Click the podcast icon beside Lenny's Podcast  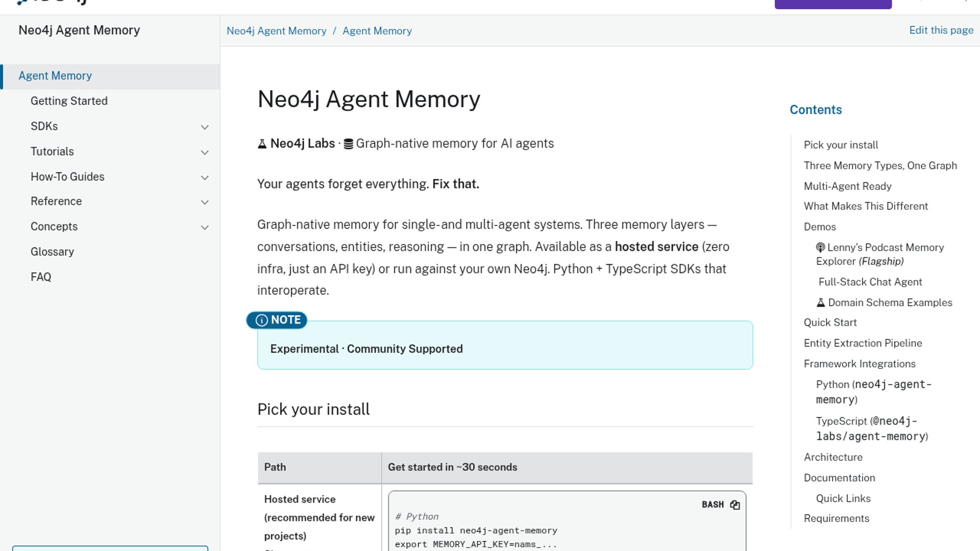tap(820, 247)
